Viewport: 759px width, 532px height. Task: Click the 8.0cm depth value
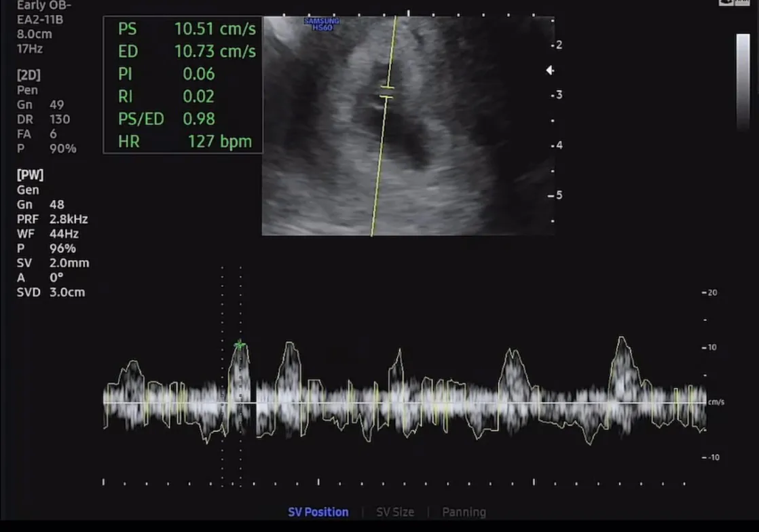35,35
